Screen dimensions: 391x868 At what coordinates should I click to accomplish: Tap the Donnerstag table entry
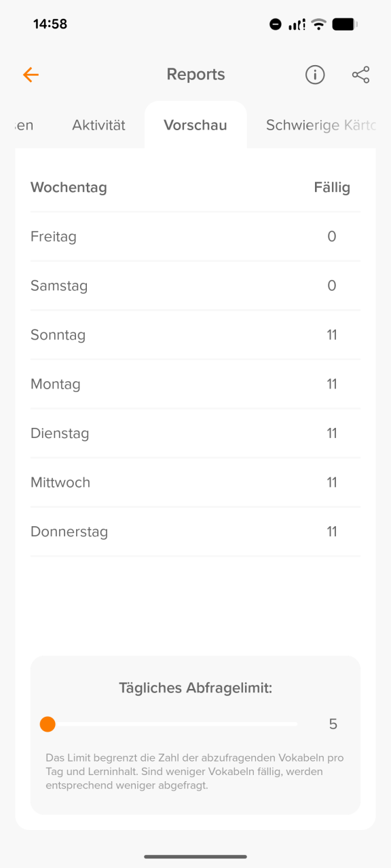pyautogui.click(x=195, y=532)
